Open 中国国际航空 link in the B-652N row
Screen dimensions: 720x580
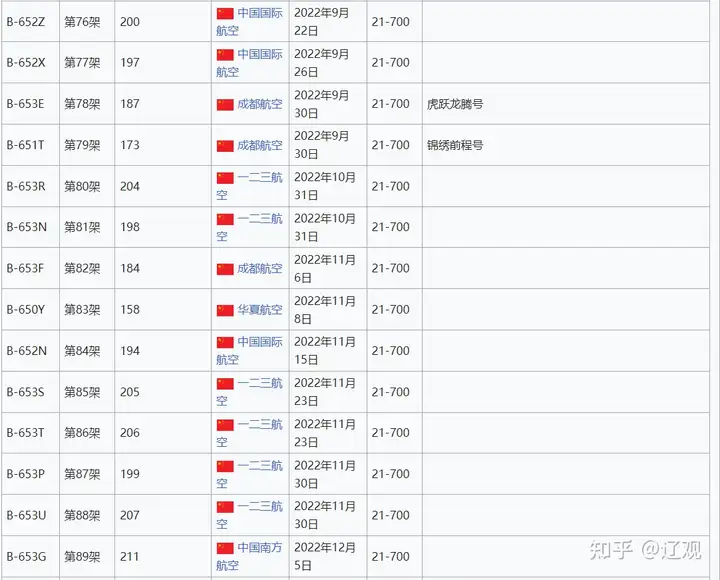tap(249, 350)
